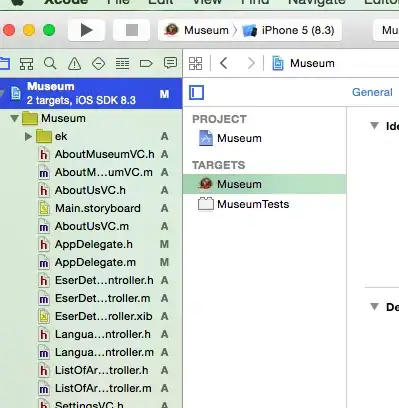Open AboutUsVC.m file

click(x=92, y=226)
